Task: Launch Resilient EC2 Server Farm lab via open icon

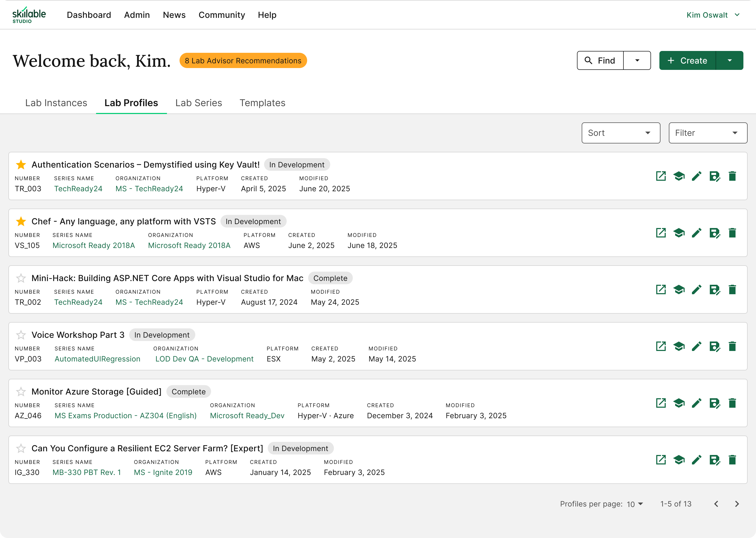Action: click(x=661, y=459)
